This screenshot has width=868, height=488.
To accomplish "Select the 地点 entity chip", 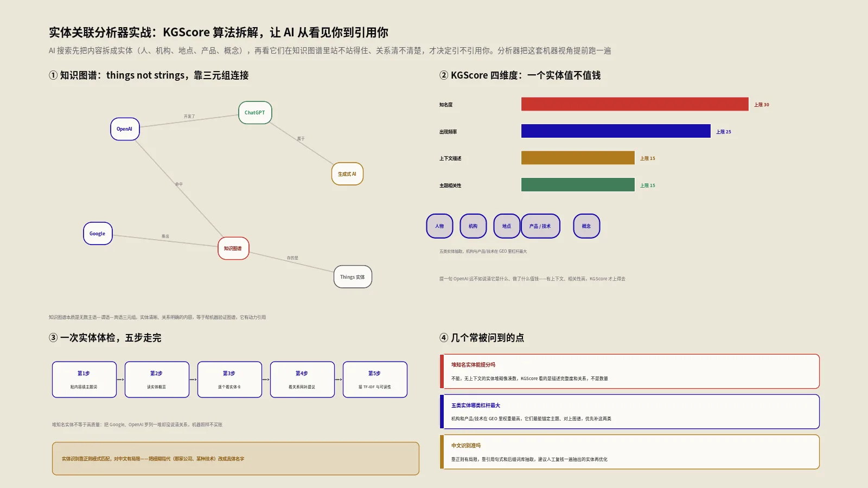I will (x=507, y=226).
